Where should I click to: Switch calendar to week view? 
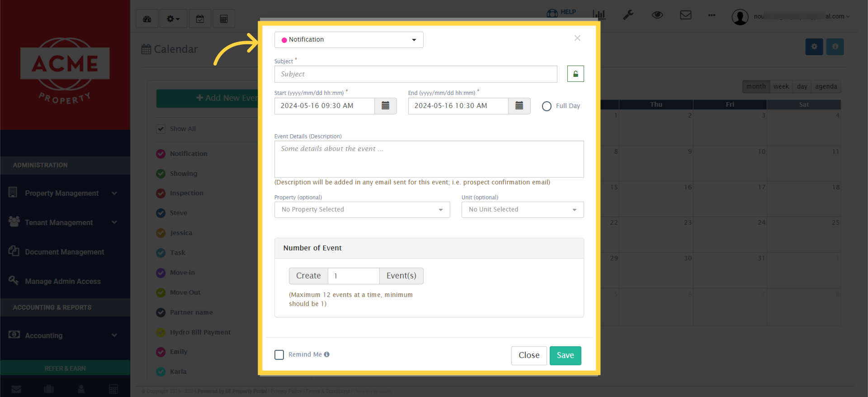click(781, 86)
